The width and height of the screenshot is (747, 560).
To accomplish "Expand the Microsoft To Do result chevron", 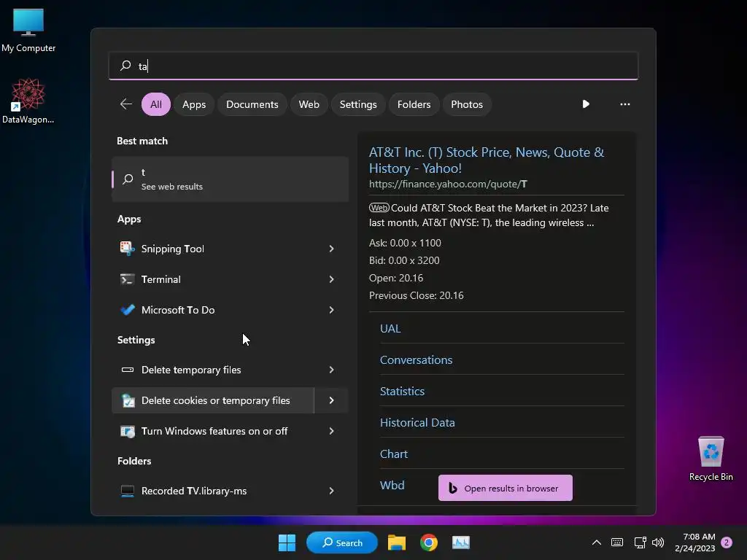I will coord(331,310).
